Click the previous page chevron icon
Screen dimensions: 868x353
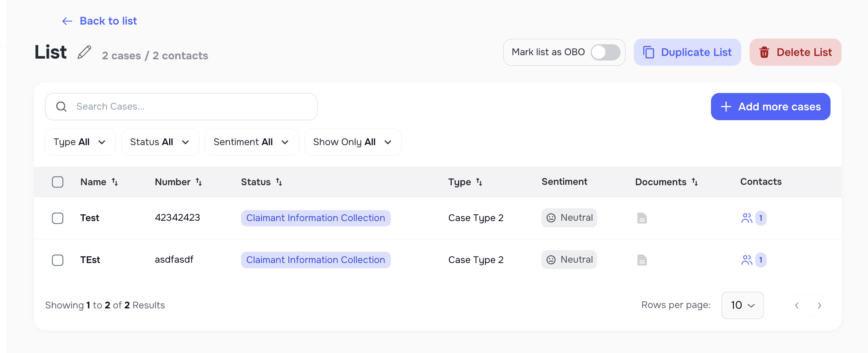pos(797,305)
